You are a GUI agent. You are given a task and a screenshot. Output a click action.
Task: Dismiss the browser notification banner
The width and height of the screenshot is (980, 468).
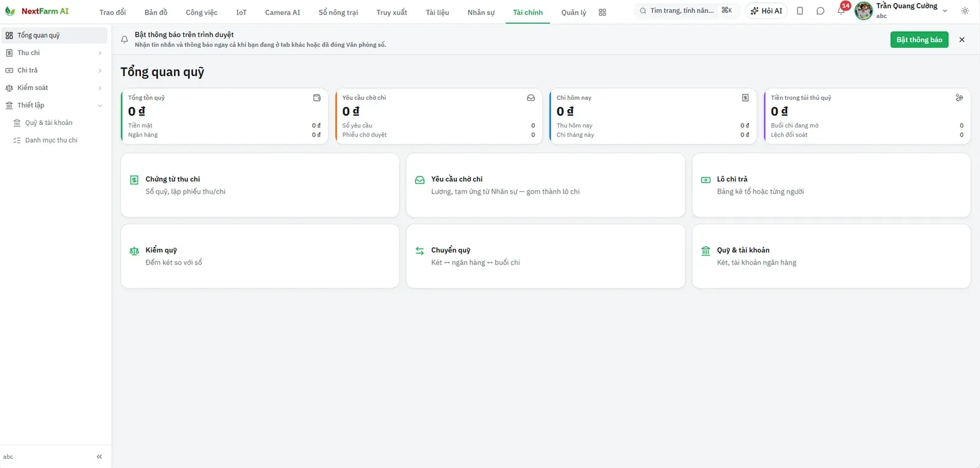[962, 40]
